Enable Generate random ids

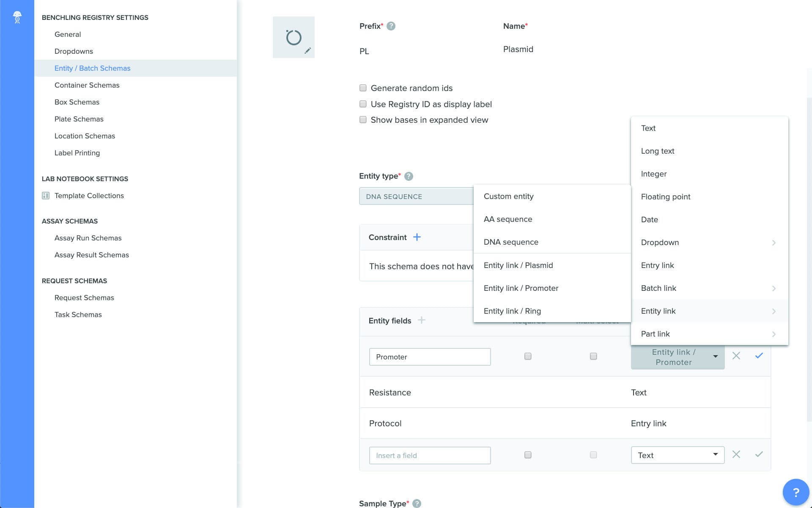(x=363, y=88)
